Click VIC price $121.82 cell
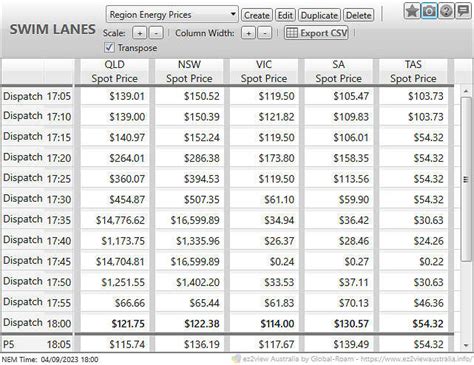This screenshot has height=365, width=474. coord(264,117)
